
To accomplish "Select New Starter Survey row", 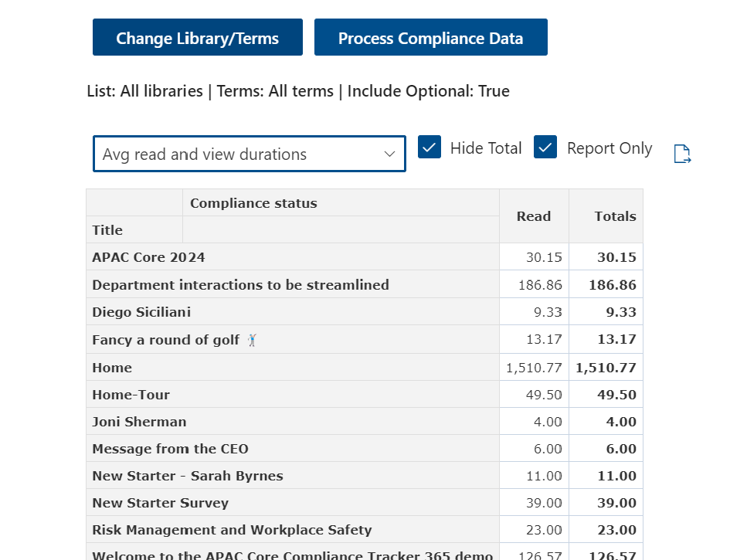I will [160, 503].
